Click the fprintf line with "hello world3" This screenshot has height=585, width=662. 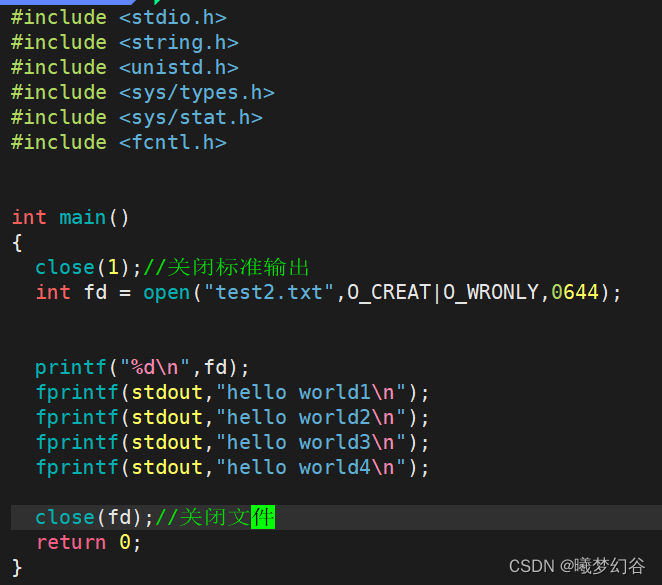(232, 442)
